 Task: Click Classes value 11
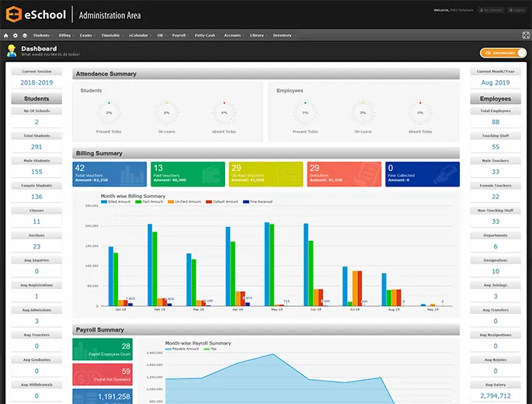click(x=37, y=221)
